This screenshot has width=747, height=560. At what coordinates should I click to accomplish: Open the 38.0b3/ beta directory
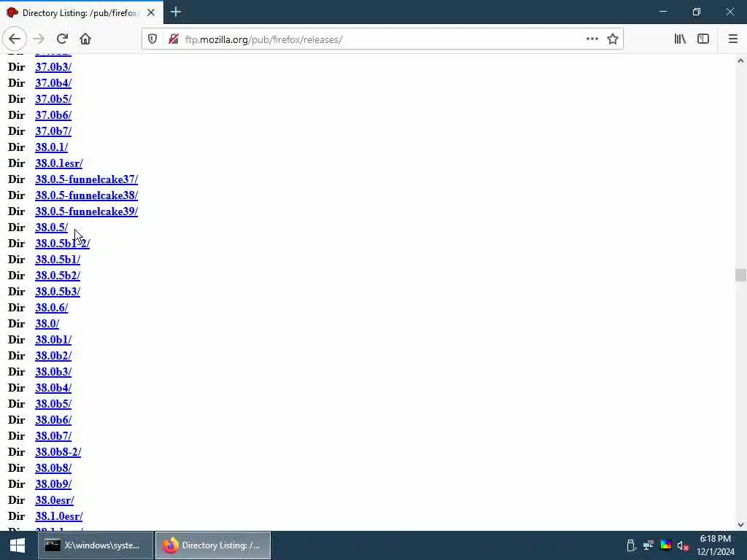click(x=53, y=372)
